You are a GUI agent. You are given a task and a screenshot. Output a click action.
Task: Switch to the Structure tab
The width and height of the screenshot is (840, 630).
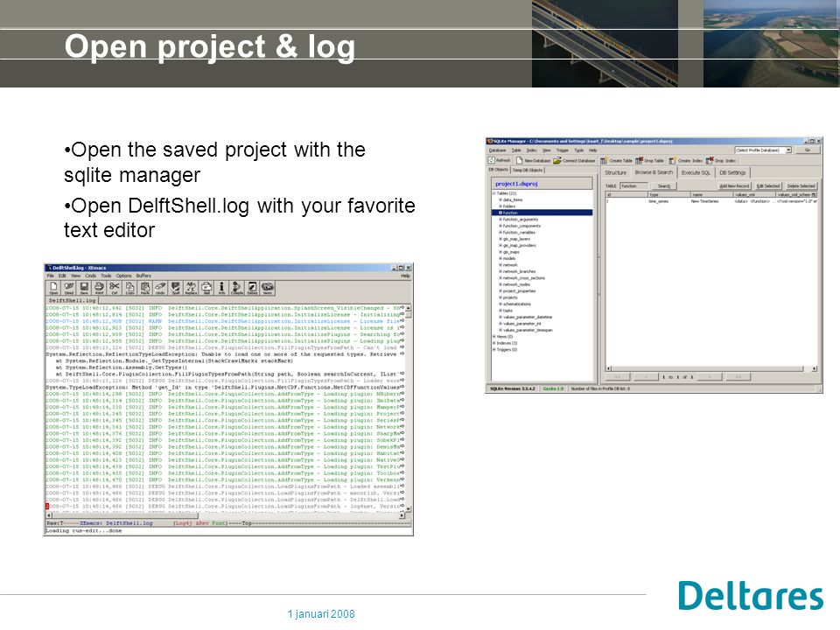[x=615, y=172]
